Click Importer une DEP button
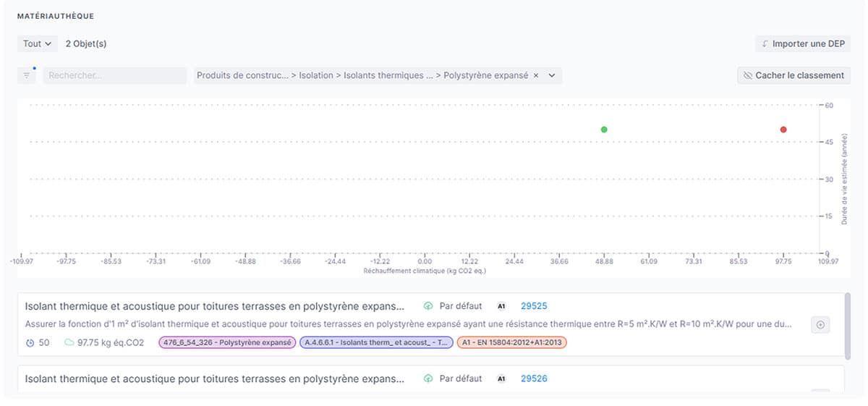The height and width of the screenshot is (406, 868). (x=802, y=43)
